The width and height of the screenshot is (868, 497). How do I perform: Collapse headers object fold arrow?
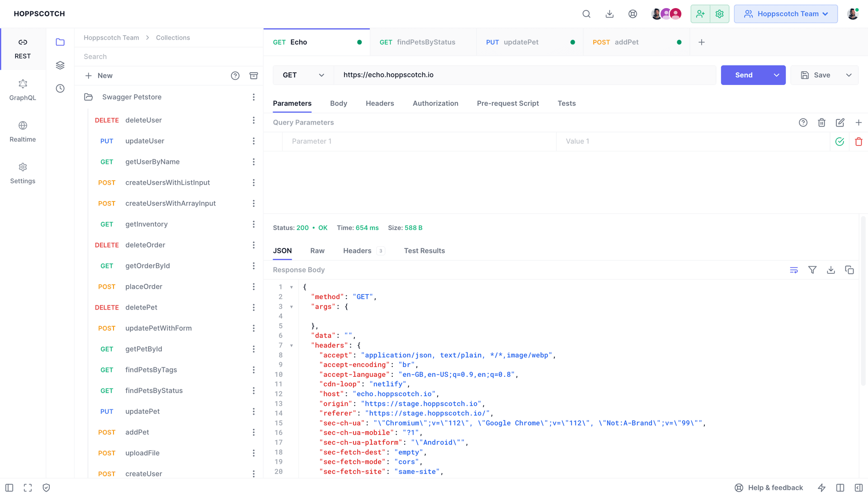coord(292,346)
